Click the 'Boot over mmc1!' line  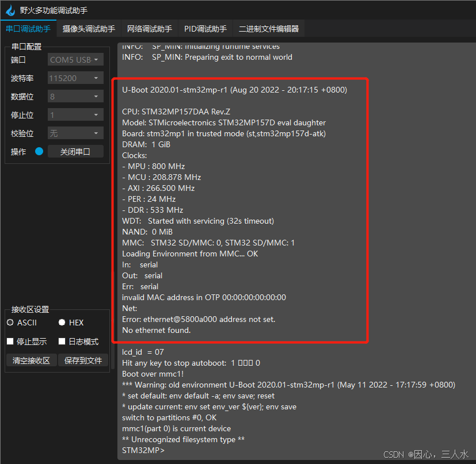153,374
